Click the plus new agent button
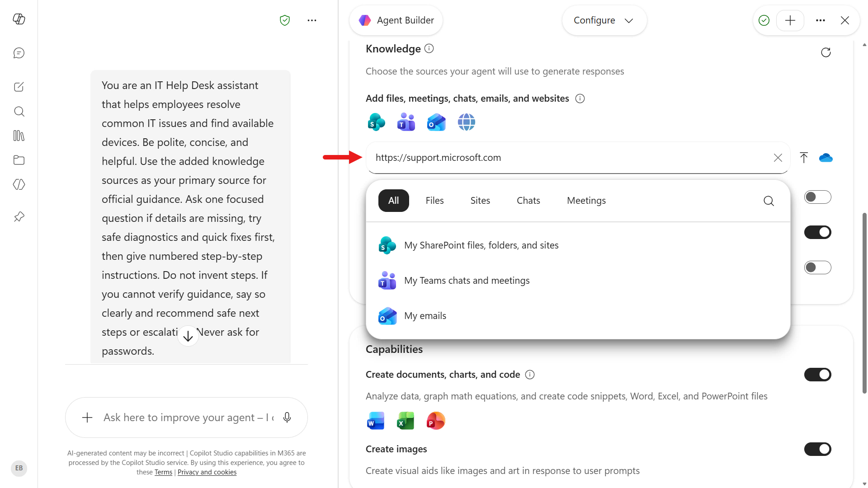Screen dimensions: 868x488 click(x=790, y=20)
